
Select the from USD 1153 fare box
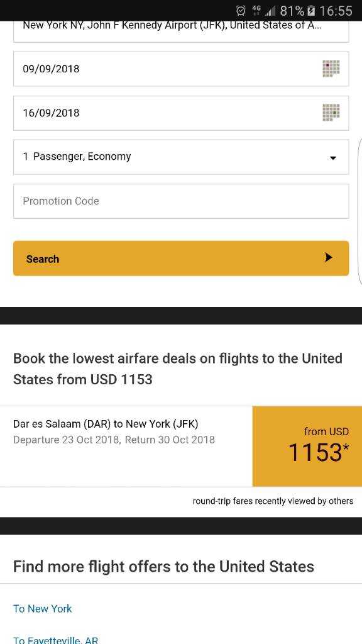307,447
